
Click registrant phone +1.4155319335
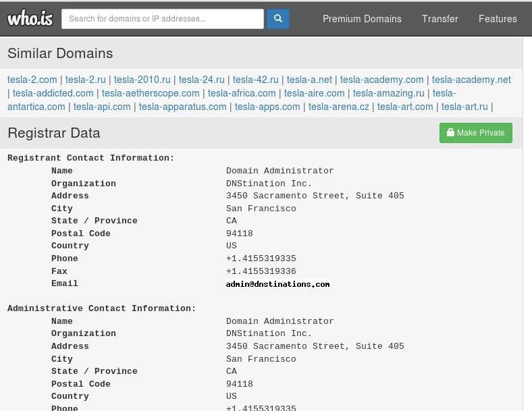coord(261,258)
